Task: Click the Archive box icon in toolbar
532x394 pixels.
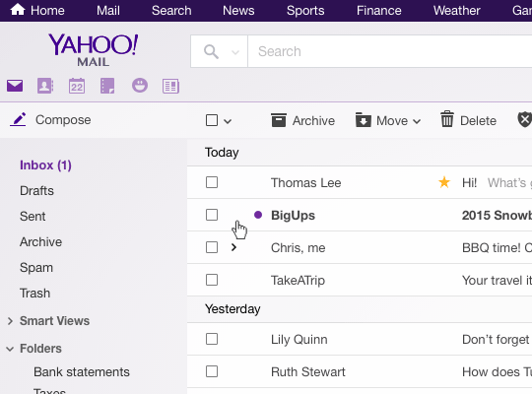Action: tap(279, 120)
